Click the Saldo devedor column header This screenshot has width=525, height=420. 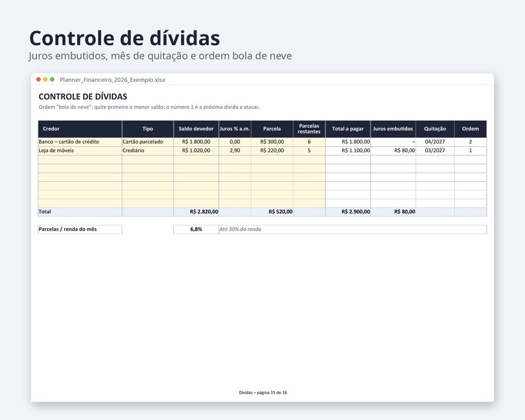pos(196,129)
